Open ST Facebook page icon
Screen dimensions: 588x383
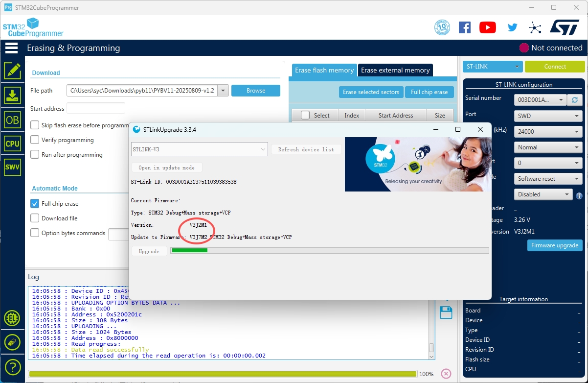464,27
